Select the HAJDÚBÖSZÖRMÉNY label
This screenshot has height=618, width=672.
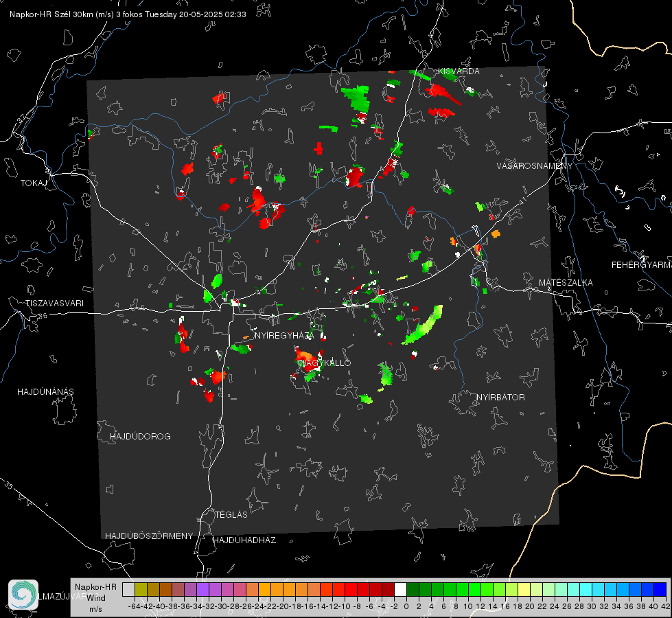(x=149, y=536)
